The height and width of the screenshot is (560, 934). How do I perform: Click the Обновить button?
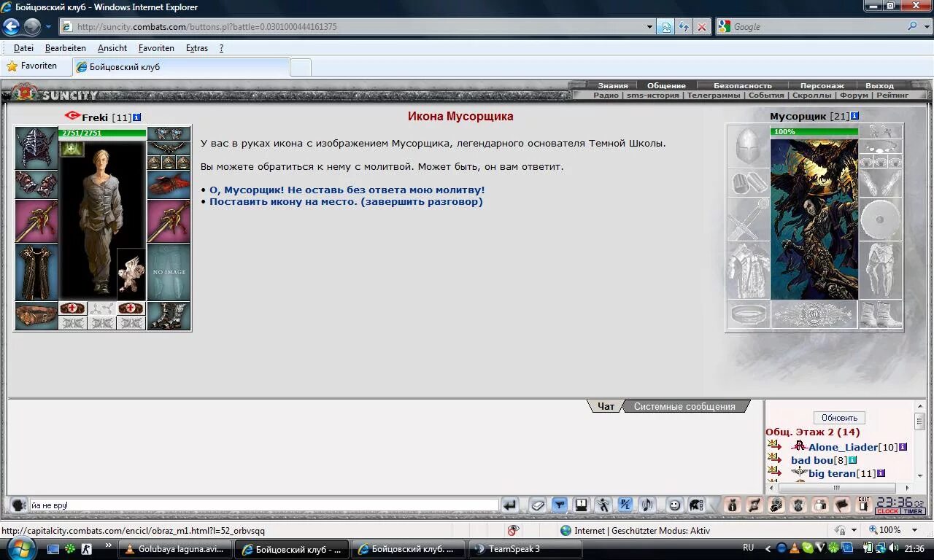[x=839, y=418]
